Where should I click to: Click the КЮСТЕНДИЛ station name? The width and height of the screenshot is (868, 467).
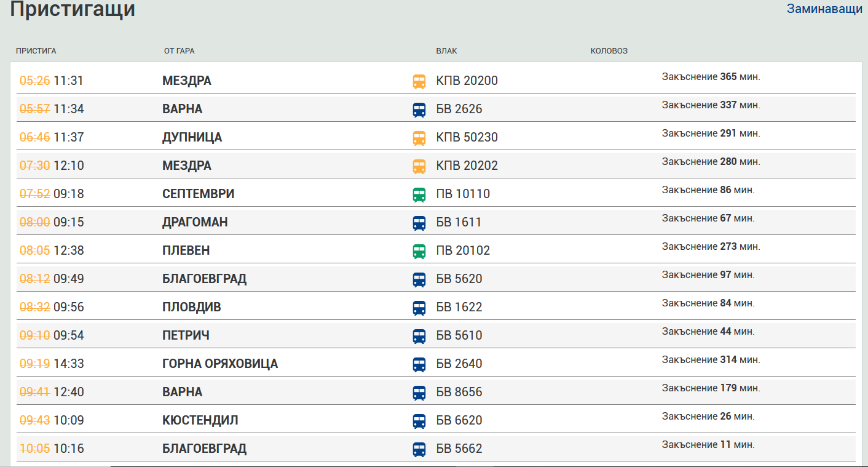coord(200,420)
